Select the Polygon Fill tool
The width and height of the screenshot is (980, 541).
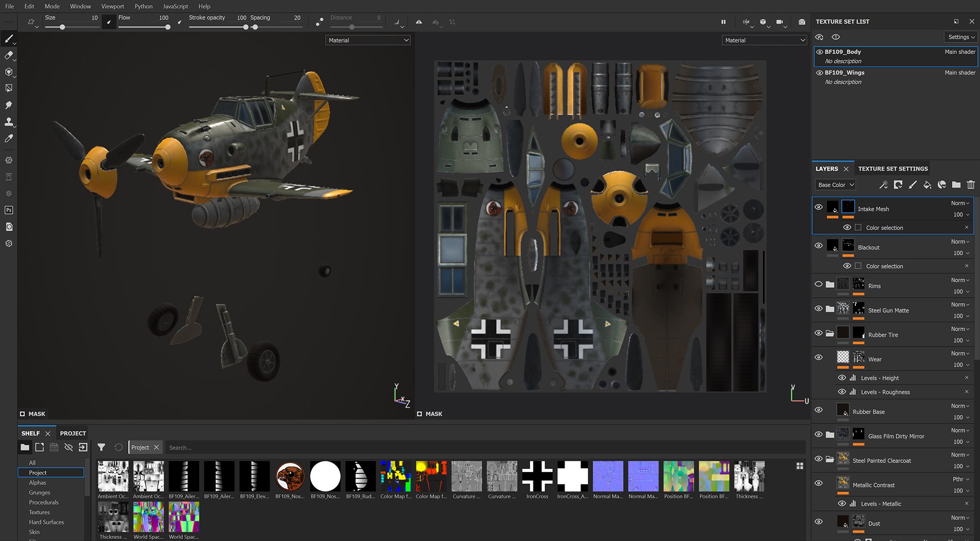pos(9,88)
